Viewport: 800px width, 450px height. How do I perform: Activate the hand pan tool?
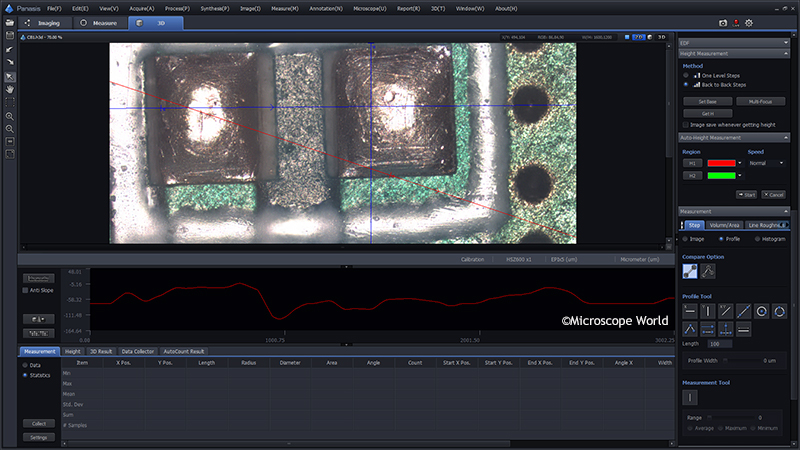point(10,89)
